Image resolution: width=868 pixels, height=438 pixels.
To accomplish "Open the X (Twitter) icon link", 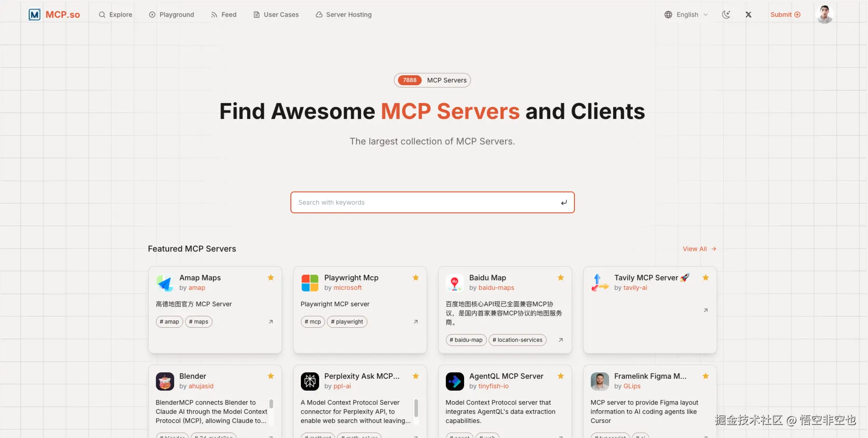I will pos(749,15).
